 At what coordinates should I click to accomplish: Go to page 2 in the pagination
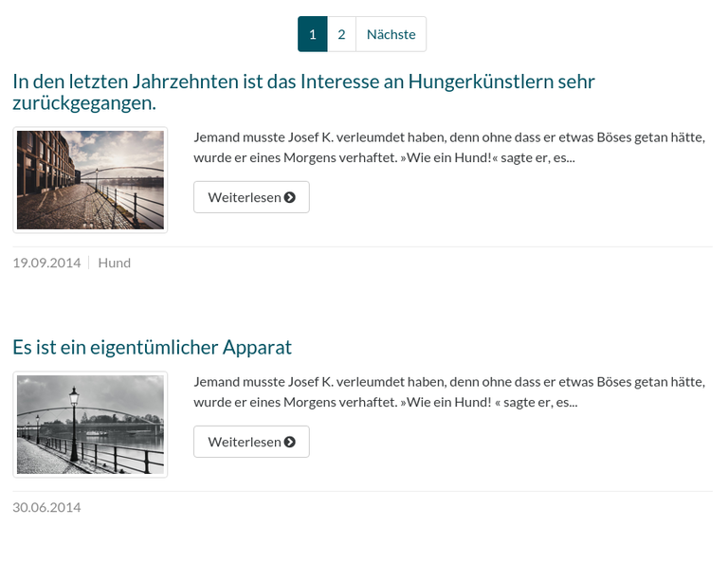(341, 34)
